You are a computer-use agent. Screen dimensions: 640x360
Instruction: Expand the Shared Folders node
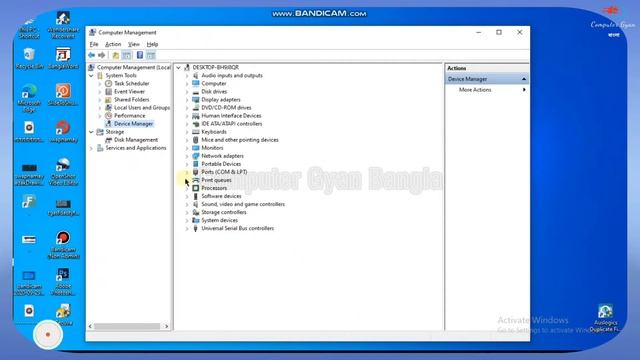coord(100,100)
